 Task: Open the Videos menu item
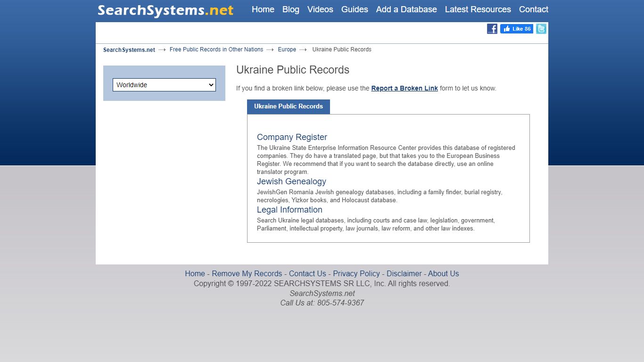(x=320, y=9)
